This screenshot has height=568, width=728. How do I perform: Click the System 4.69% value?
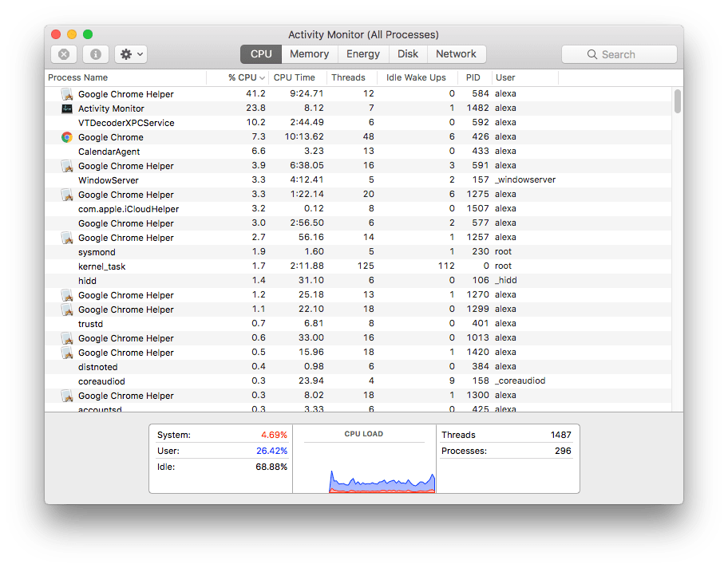274,436
